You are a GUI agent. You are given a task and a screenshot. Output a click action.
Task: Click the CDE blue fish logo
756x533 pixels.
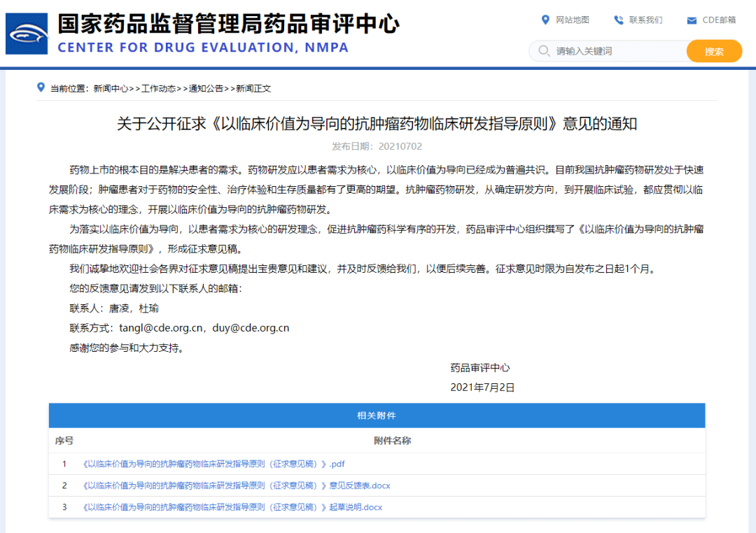pyautogui.click(x=27, y=34)
